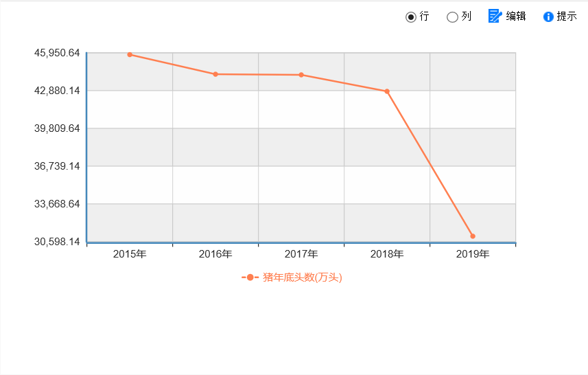
Task: Click the 45,950.64 y-axis label
Action: tap(57, 53)
